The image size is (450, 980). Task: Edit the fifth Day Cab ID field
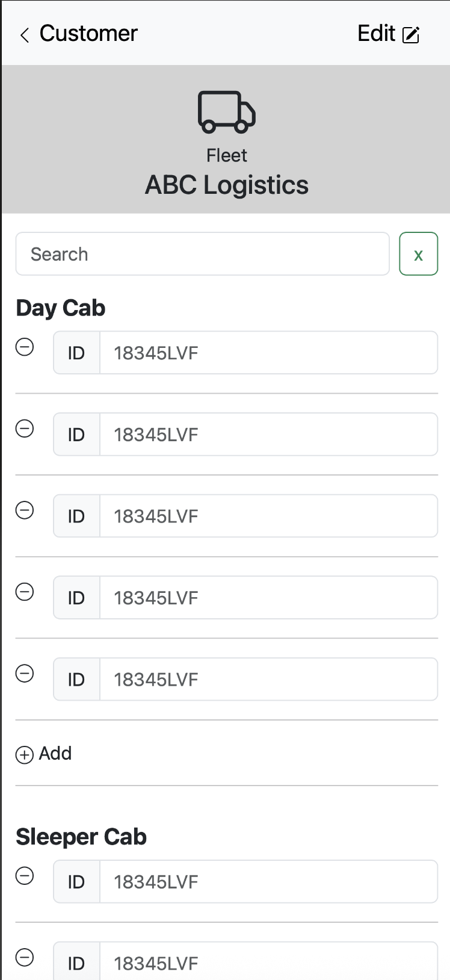[x=268, y=680]
